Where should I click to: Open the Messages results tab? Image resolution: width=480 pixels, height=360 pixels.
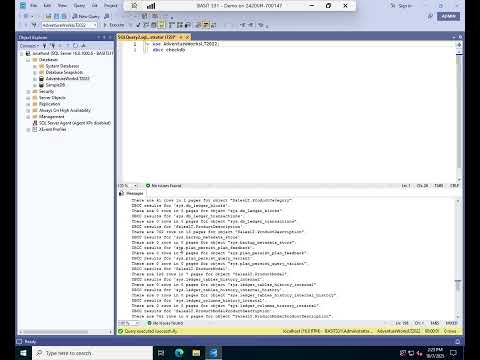(132, 193)
